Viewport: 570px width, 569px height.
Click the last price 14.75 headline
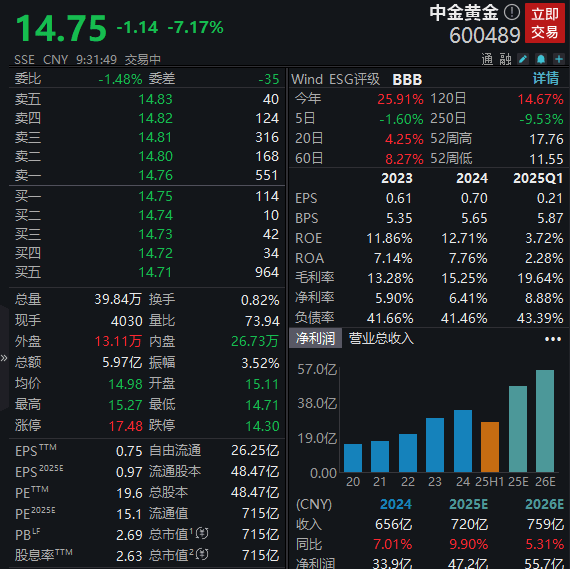pos(61,28)
